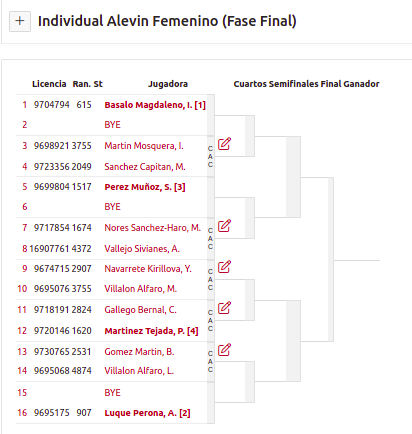412x434 pixels.
Task: Open player Luque Perona, A. [2]
Action: click(x=147, y=413)
